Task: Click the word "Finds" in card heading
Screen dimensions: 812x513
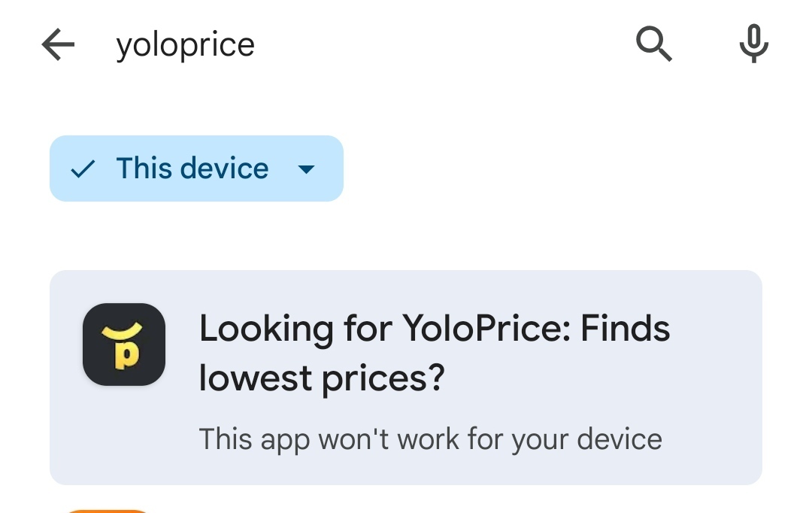Action: click(626, 329)
